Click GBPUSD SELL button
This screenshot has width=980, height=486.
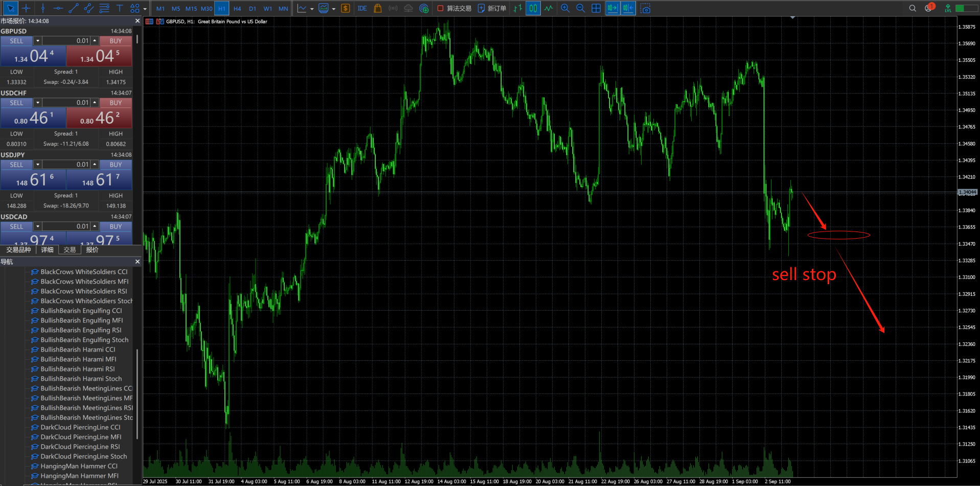pos(17,41)
